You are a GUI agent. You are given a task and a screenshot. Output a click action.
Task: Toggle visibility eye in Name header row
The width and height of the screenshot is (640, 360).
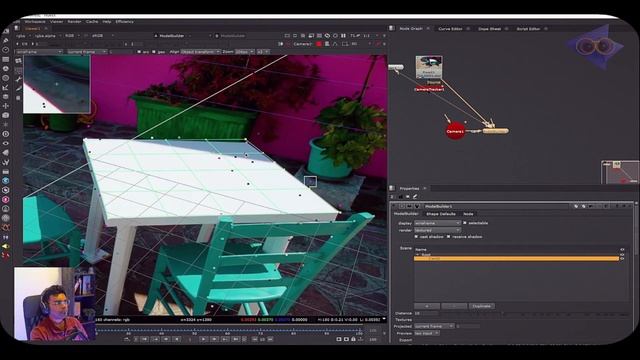[622, 249]
